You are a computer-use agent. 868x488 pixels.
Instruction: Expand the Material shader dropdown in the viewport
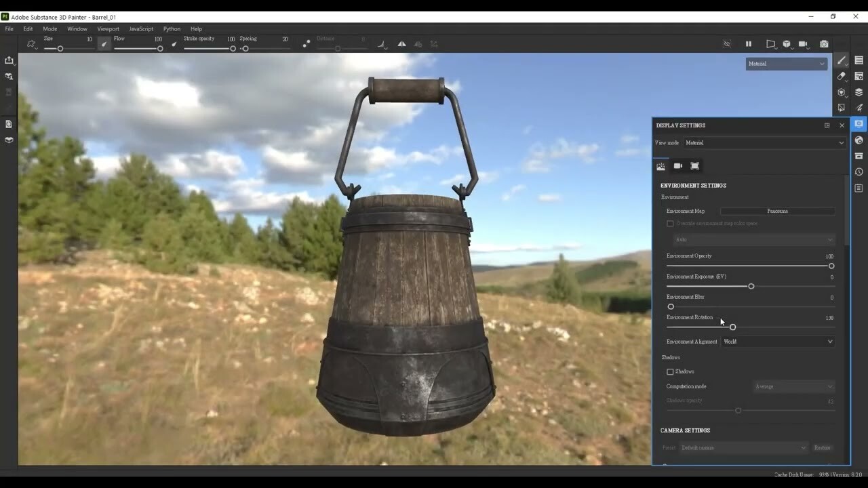pyautogui.click(x=786, y=64)
